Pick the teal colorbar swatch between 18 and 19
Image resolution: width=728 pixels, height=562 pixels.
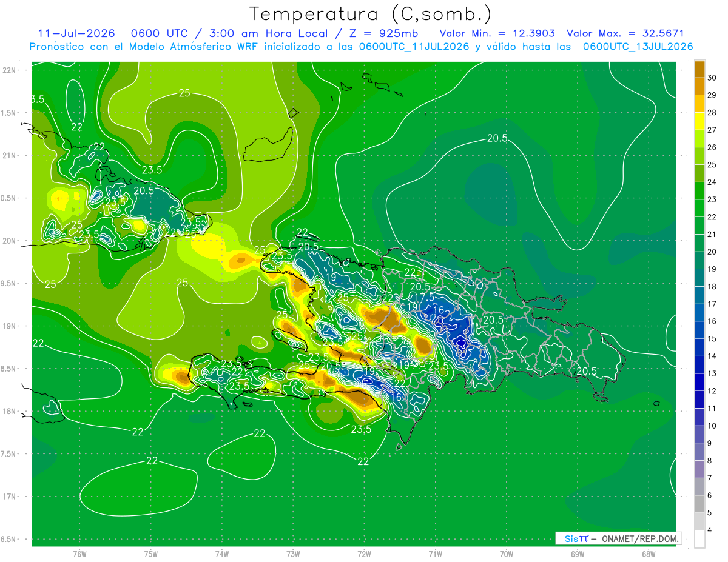point(699,278)
